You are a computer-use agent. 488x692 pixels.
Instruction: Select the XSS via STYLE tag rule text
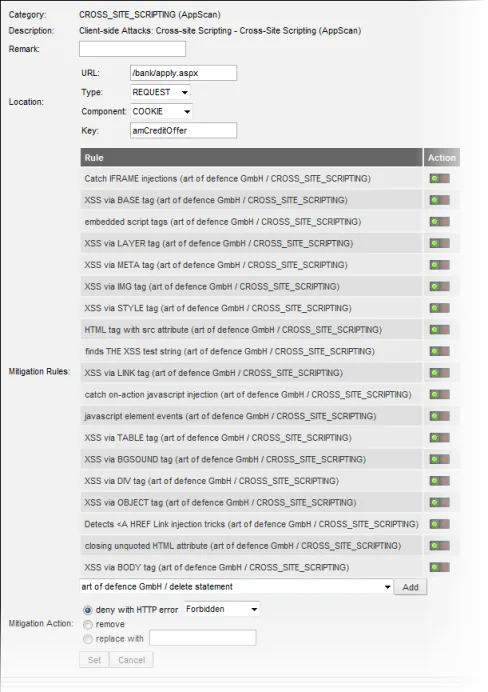(218, 308)
